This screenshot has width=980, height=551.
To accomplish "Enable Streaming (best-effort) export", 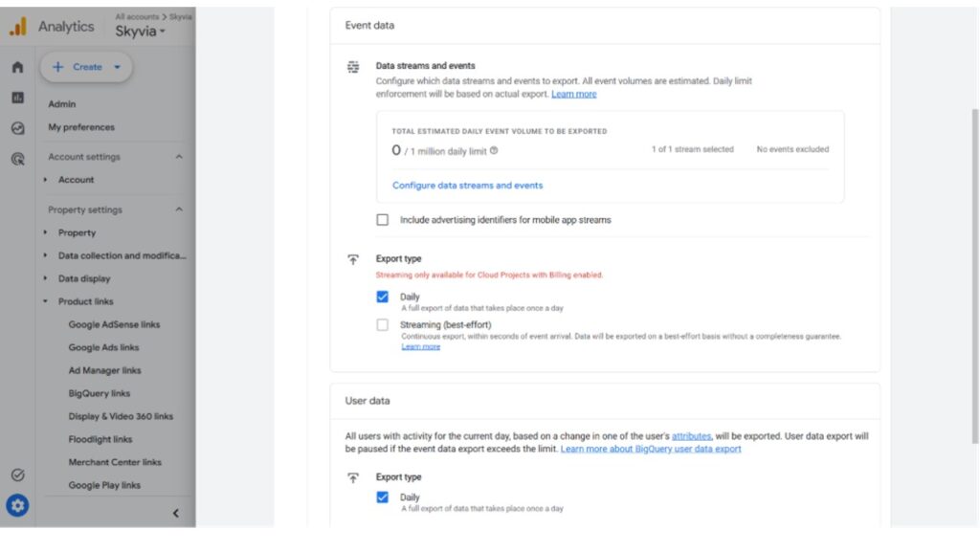I will tap(382, 325).
